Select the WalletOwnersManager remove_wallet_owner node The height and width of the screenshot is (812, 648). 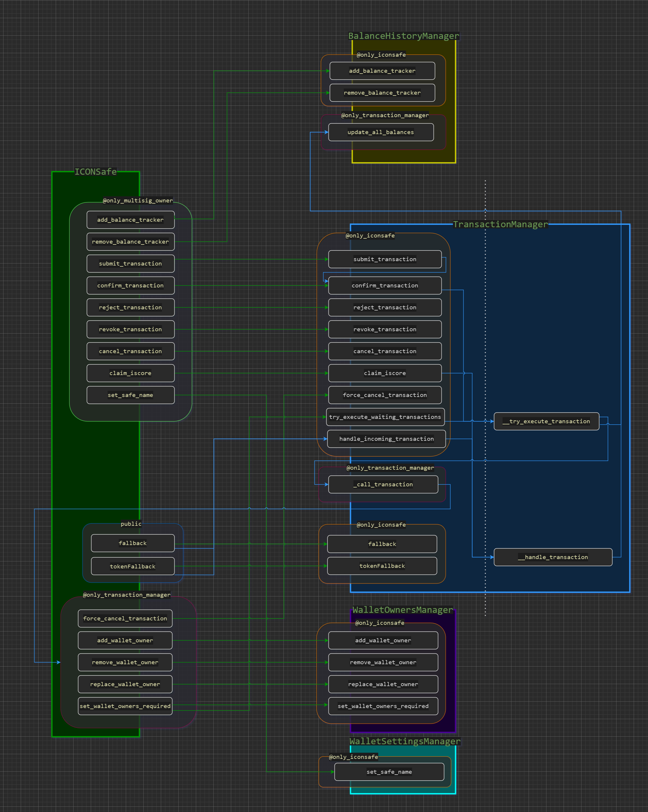[x=383, y=662]
